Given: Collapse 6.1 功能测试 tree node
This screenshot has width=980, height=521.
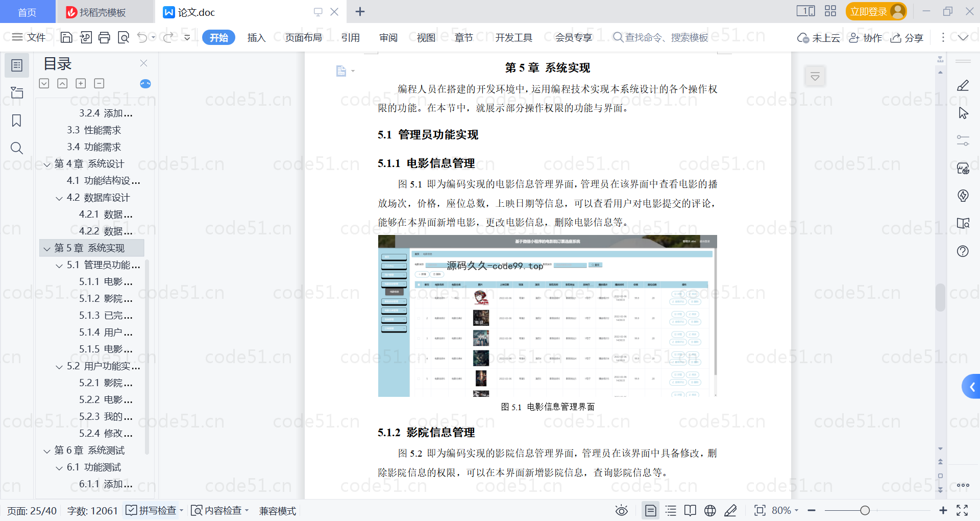Looking at the screenshot, I should pos(59,468).
